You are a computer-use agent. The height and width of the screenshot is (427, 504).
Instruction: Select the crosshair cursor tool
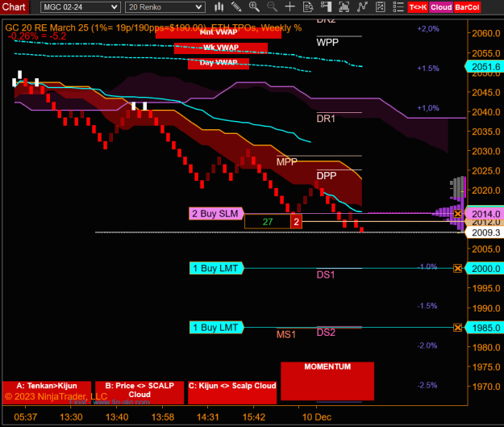click(x=290, y=6)
